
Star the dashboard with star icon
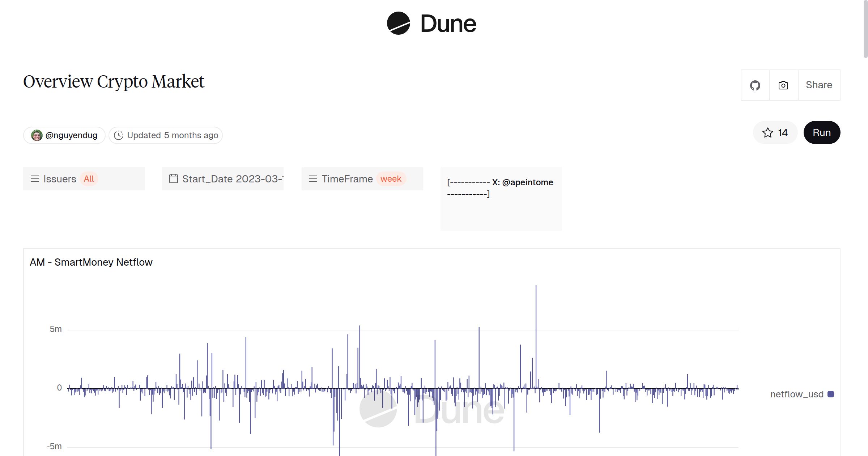point(768,133)
